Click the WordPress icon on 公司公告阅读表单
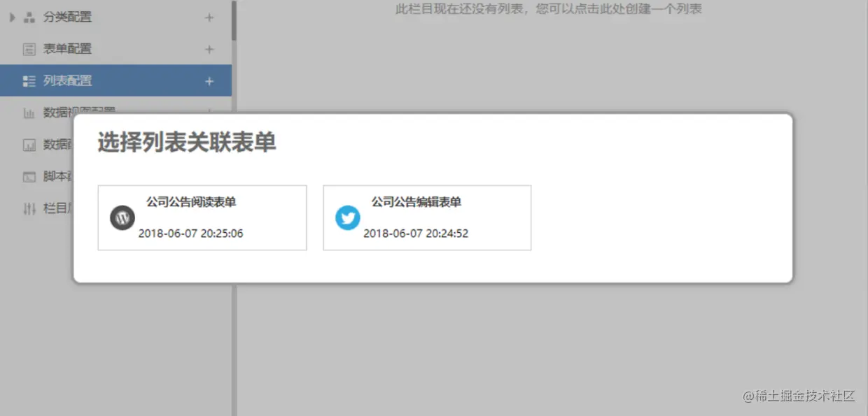Screen dimensions: 868x416 (x=122, y=217)
